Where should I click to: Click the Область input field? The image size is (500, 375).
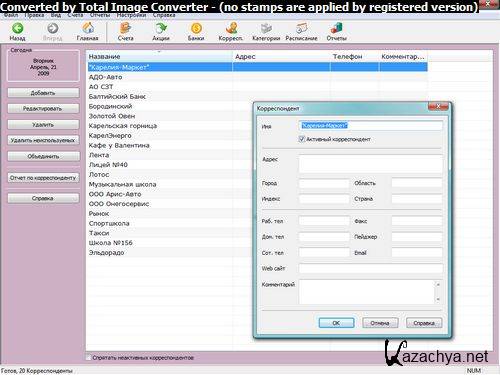coord(417,183)
